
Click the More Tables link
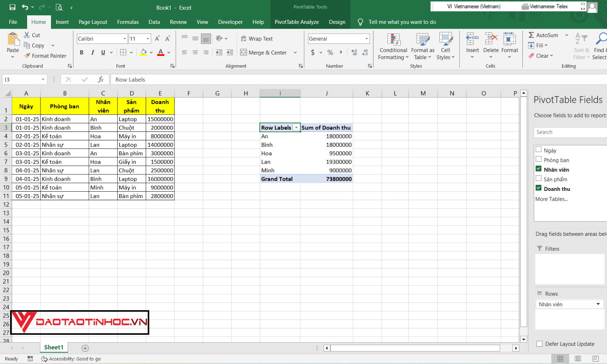click(551, 199)
